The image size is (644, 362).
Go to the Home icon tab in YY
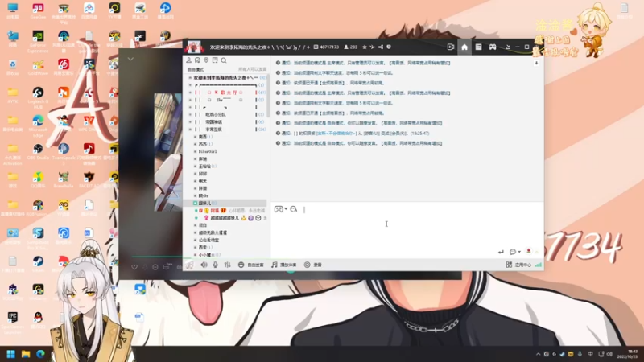[464, 47]
